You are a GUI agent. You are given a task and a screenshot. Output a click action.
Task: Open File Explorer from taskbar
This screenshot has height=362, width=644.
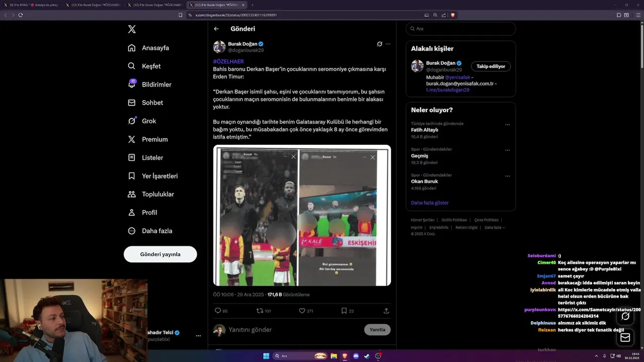[x=334, y=356]
